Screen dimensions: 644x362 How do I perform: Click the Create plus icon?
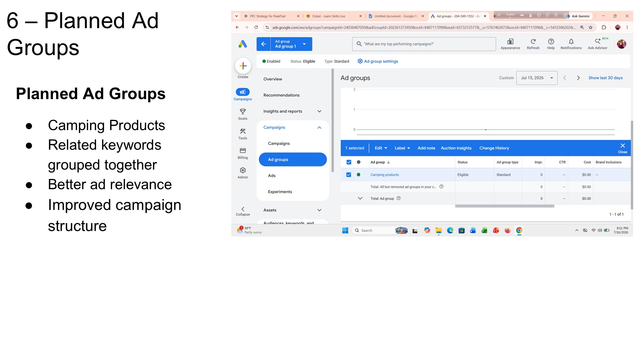(243, 66)
